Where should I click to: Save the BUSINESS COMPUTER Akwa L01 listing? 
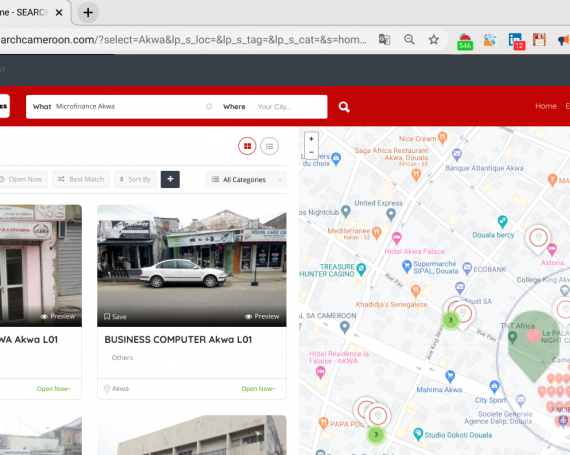pyautogui.click(x=115, y=317)
